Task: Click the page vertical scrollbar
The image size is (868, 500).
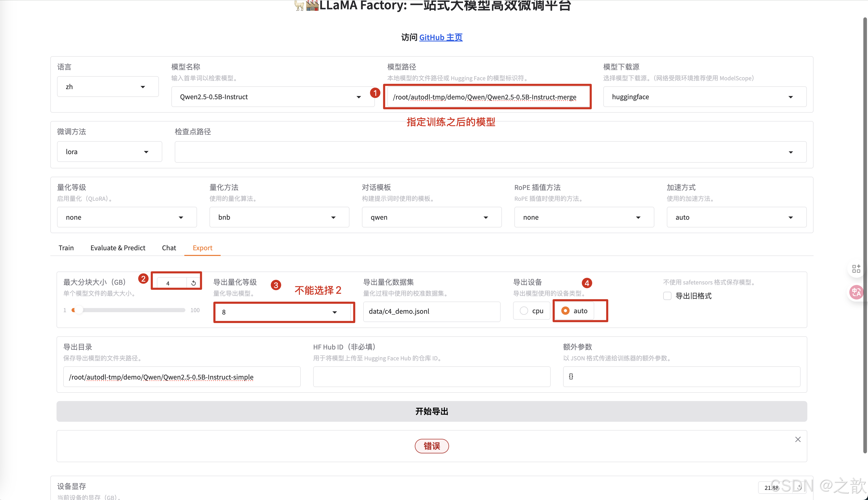Action: (865, 235)
